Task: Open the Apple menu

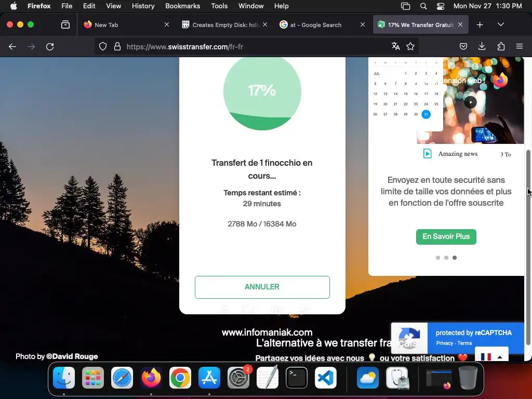Action: click(14, 6)
